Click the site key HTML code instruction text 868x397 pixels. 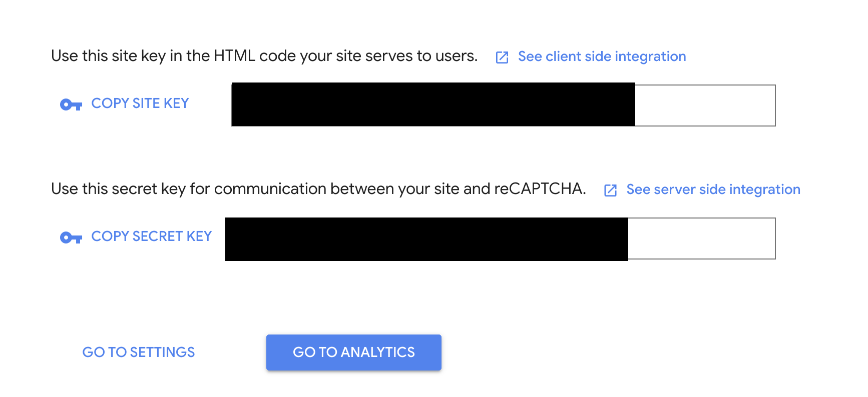(x=264, y=56)
